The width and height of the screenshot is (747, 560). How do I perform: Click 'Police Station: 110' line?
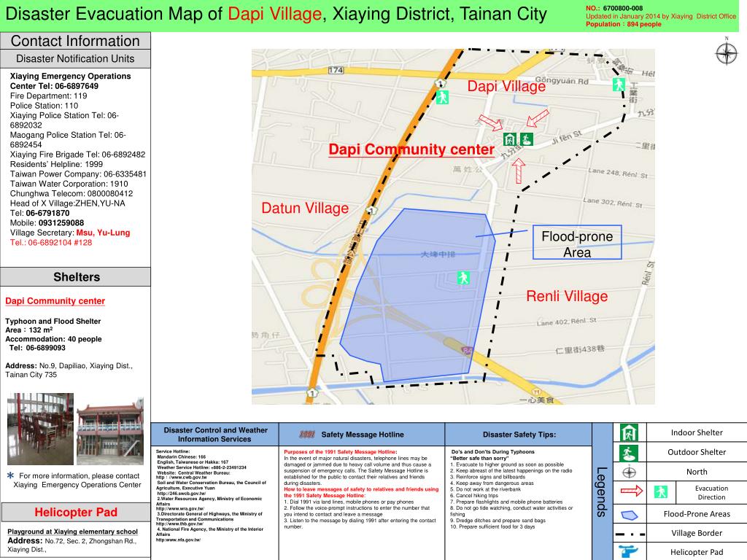coord(44,106)
